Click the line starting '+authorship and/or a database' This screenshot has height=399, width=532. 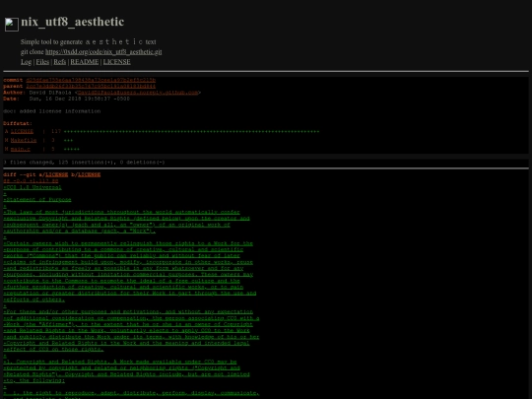coord(80,231)
